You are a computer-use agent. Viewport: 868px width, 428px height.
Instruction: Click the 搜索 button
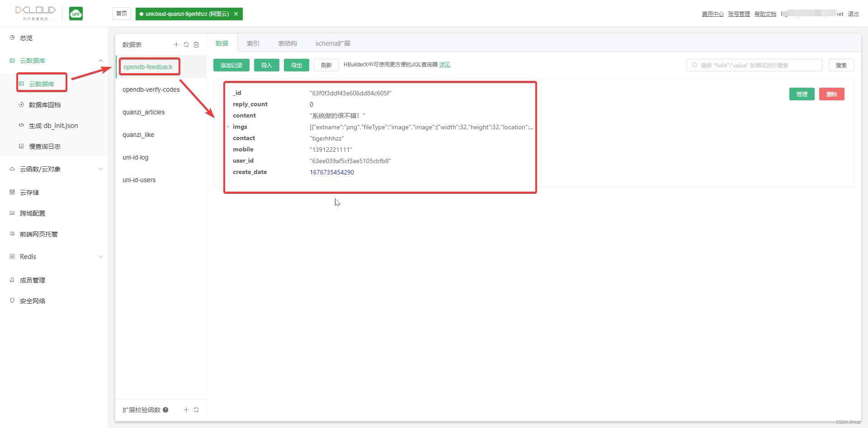tap(841, 65)
